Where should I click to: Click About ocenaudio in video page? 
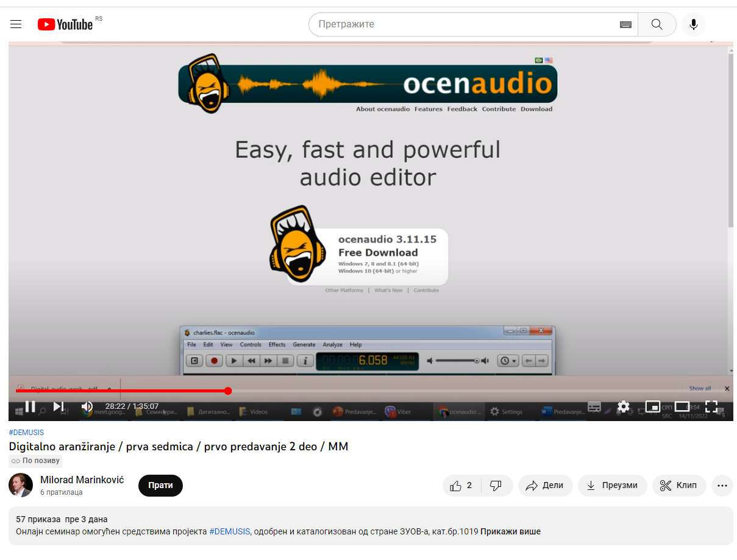point(383,109)
